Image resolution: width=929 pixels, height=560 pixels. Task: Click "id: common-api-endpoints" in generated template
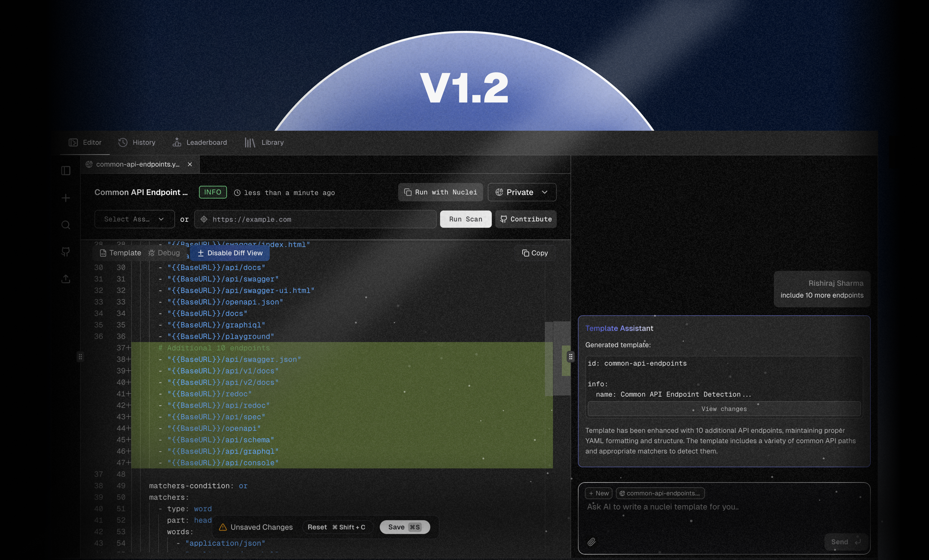click(637, 363)
